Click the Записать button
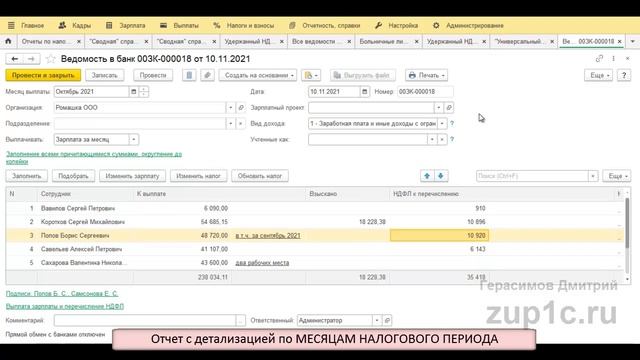The height and width of the screenshot is (360, 640). pyautogui.click(x=104, y=76)
